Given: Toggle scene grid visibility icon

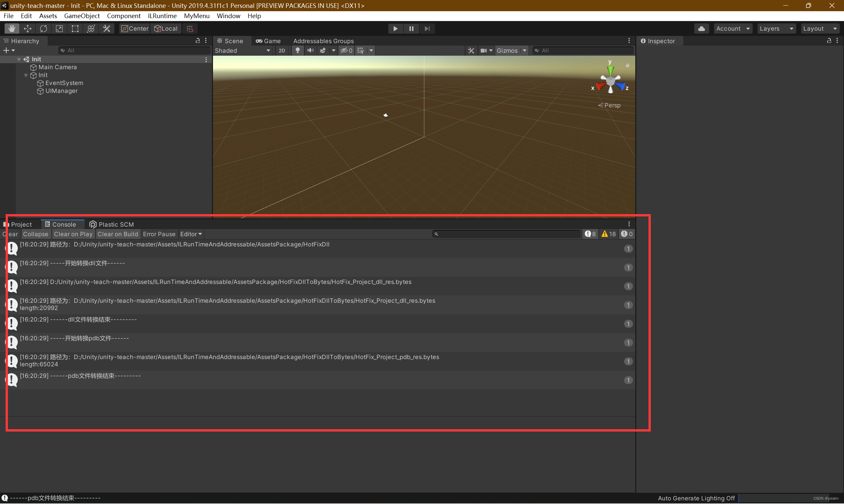Looking at the screenshot, I should pos(360,50).
